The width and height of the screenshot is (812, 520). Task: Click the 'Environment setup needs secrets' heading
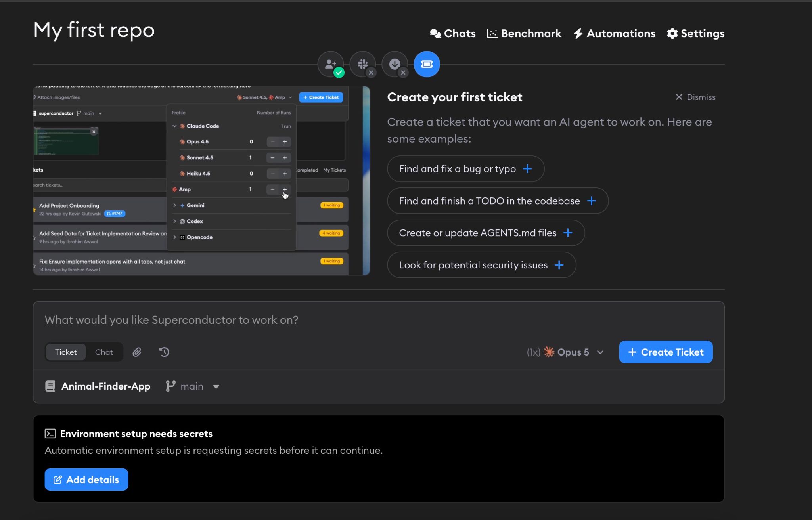click(136, 434)
